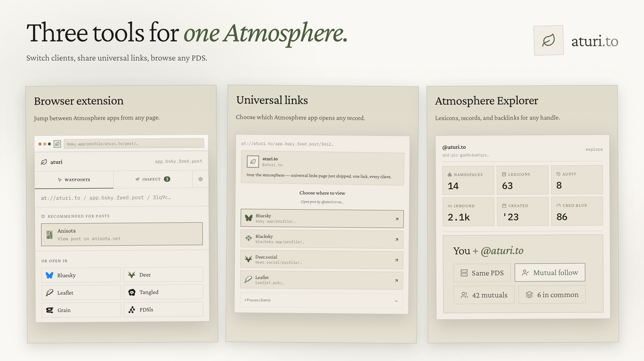Click the Cred.blue value '86'
This screenshot has width=644, height=361.
(x=562, y=217)
